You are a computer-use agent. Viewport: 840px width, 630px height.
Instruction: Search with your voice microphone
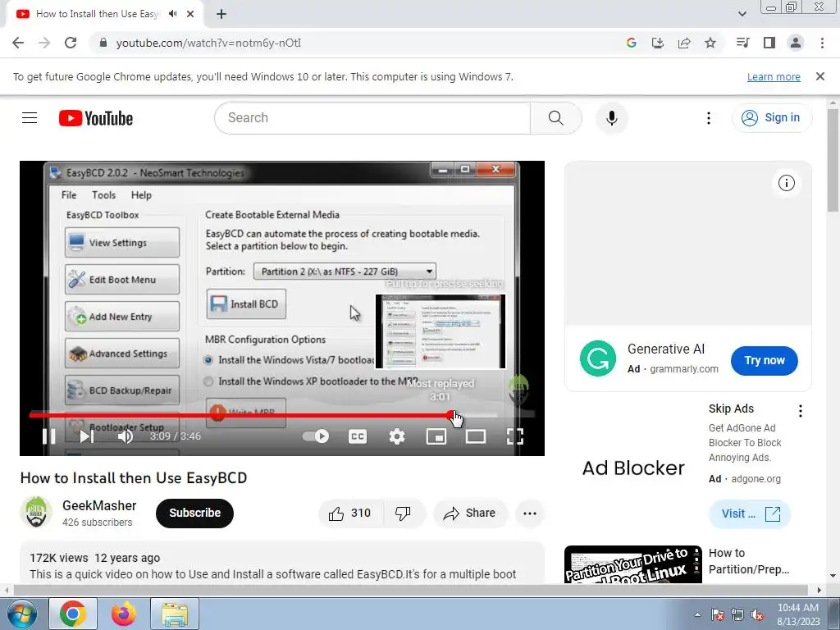click(612, 118)
